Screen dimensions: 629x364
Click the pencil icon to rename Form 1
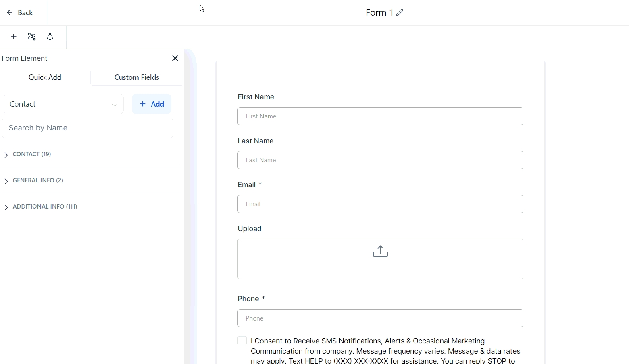tap(400, 13)
